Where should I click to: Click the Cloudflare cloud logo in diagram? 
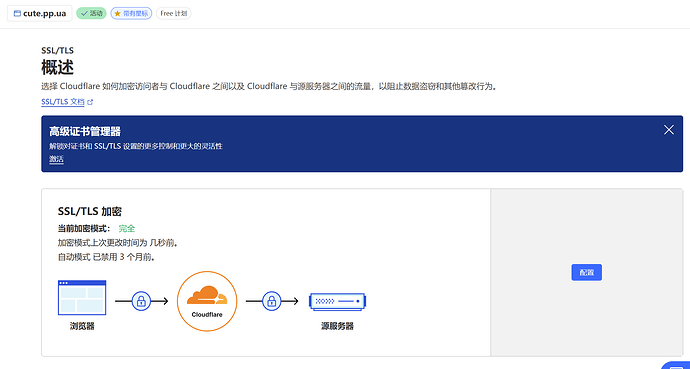tap(207, 296)
